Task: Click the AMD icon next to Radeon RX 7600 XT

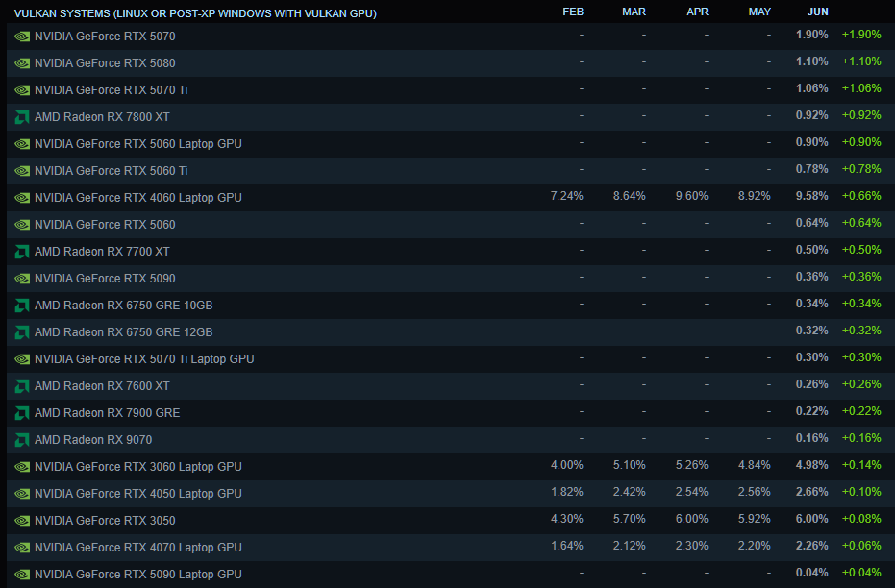Action: pyautogui.click(x=22, y=386)
